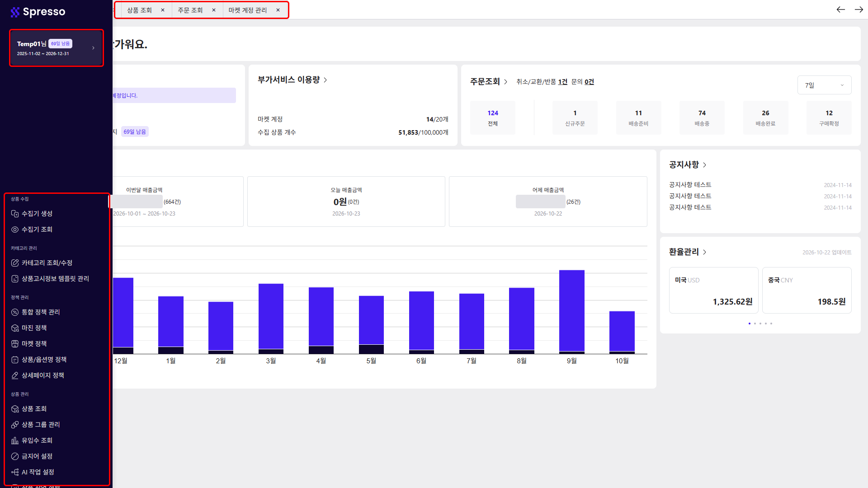This screenshot has height=488, width=868.
Task: Switch to the 상품 조회 tab
Action: [x=139, y=10]
